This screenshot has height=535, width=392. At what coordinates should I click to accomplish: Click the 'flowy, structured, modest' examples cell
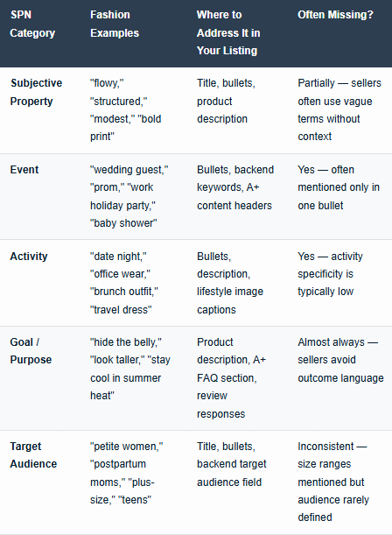pyautogui.click(x=125, y=109)
